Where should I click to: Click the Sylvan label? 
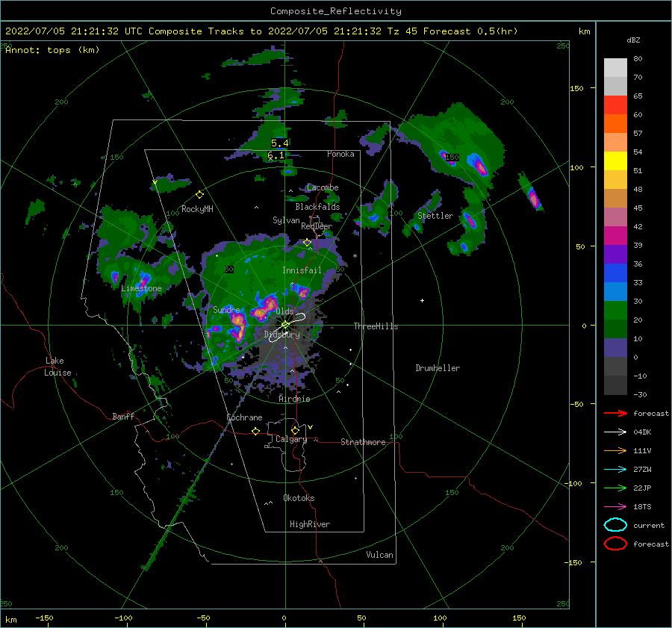(x=286, y=220)
